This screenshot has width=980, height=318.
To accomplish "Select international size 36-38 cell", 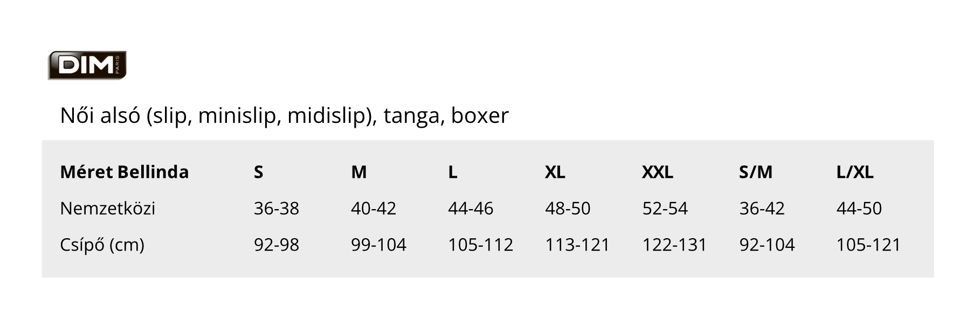I will coord(277,208).
